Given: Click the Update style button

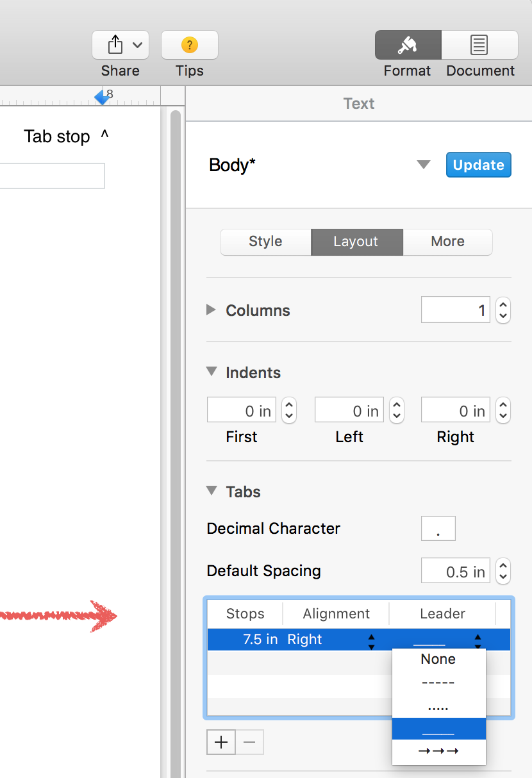Looking at the screenshot, I should [478, 165].
